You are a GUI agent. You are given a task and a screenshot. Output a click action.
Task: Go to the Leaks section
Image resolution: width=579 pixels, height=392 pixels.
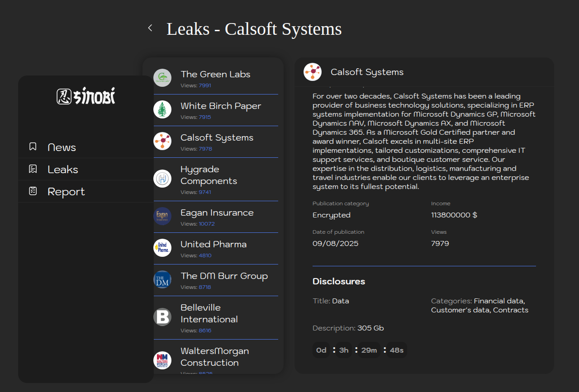point(63,170)
